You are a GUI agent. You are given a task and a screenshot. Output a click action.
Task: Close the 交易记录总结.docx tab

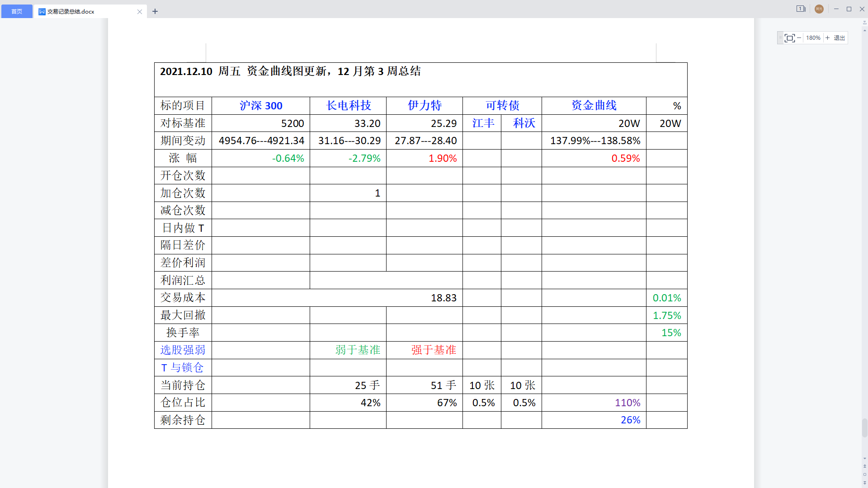[140, 12]
